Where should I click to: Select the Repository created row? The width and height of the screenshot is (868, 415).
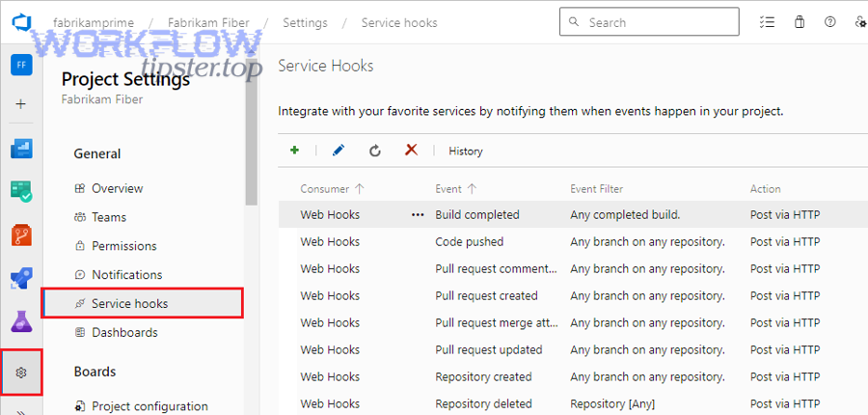click(x=573, y=376)
